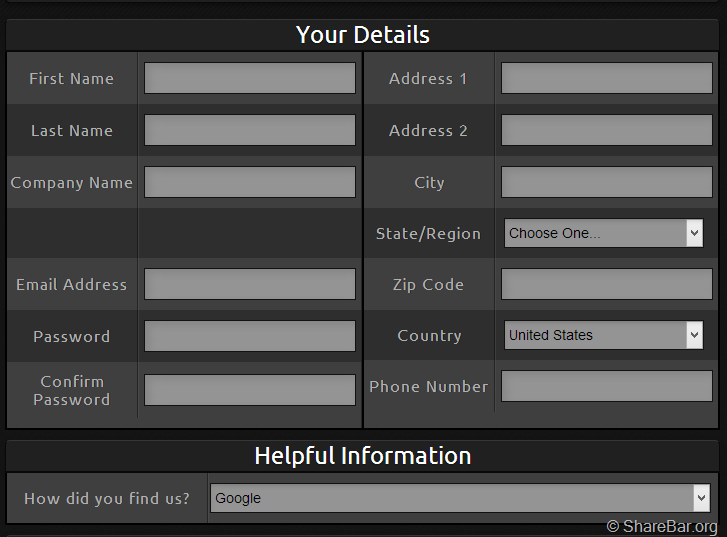Focus the City input box
Screen dimensions: 727x537
[606, 182]
